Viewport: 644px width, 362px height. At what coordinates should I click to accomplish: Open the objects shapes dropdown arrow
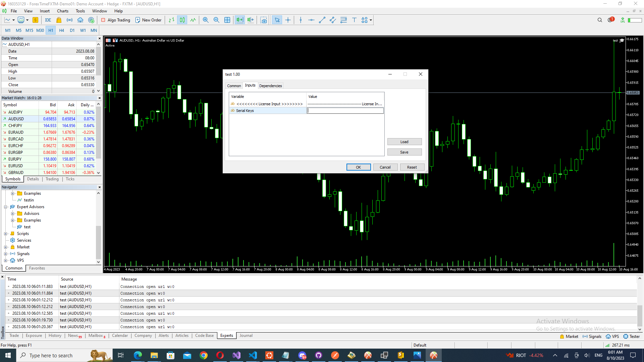(371, 20)
